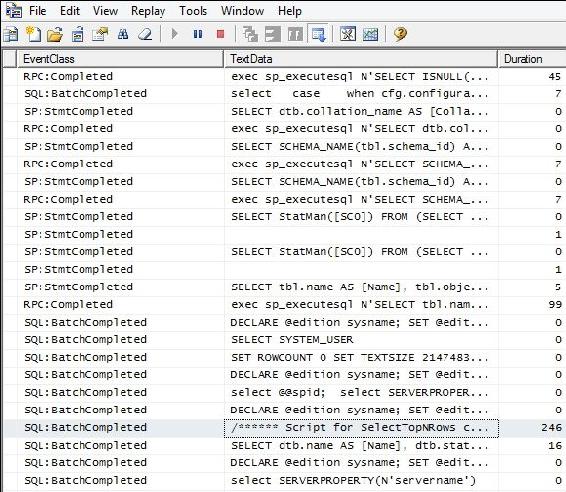Click the Find binoculars icon

point(123,35)
